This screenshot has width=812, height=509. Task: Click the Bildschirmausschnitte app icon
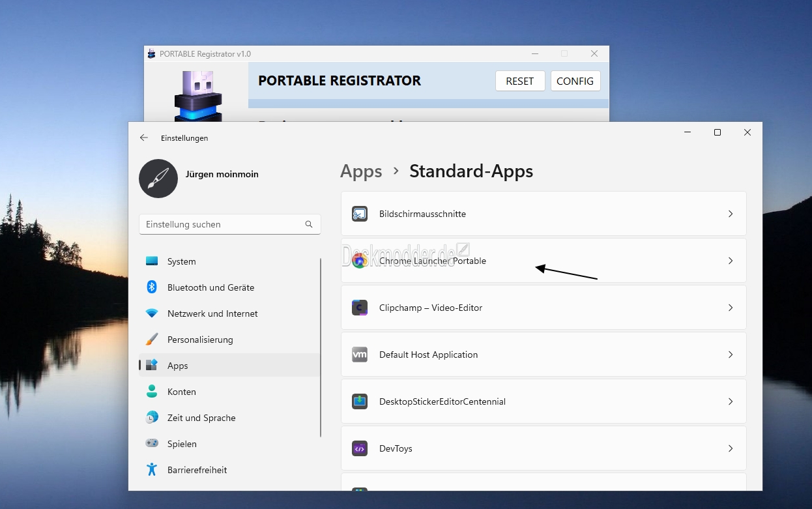pyautogui.click(x=360, y=214)
